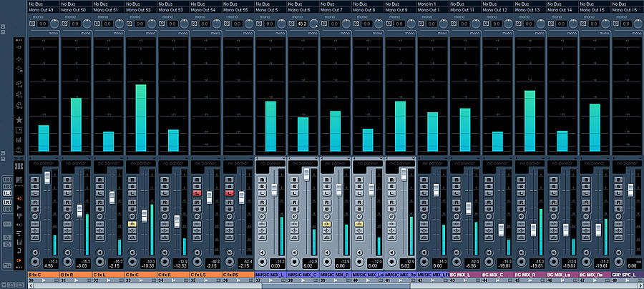The height and width of the screenshot is (289, 644).
Task: Open edit (e) button on MUSIC MIX_L
Action: [x=263, y=216]
